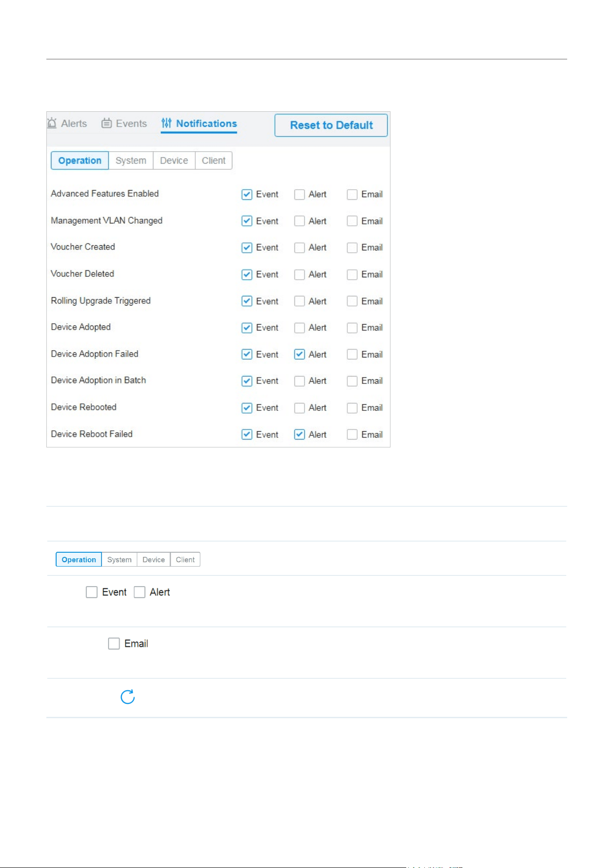Screen dimensions: 614x868
Task: Toggle Event for Device Adoption in Batch
Action: (x=247, y=381)
